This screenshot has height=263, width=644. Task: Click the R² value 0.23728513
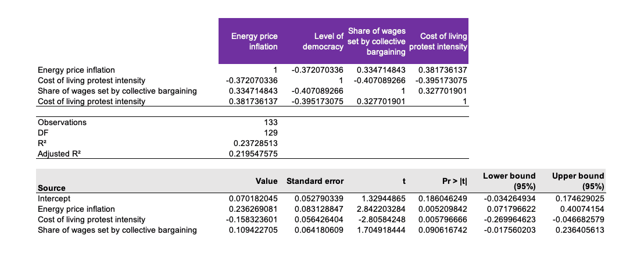click(256, 144)
